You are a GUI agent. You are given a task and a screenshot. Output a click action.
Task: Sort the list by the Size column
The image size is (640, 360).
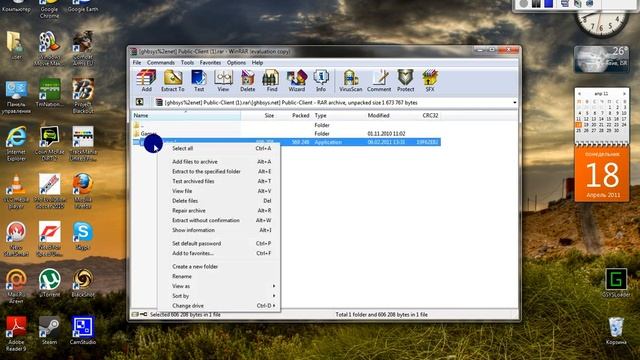click(x=258, y=116)
